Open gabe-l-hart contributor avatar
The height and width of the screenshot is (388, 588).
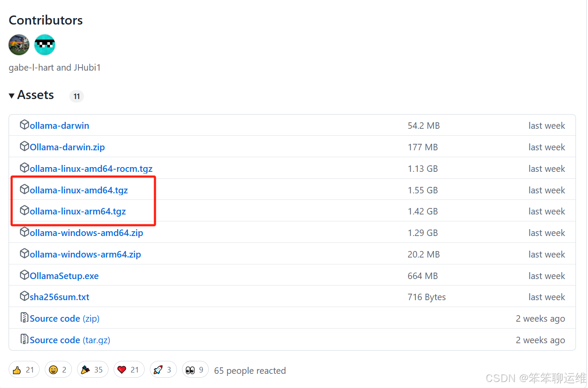(x=19, y=45)
